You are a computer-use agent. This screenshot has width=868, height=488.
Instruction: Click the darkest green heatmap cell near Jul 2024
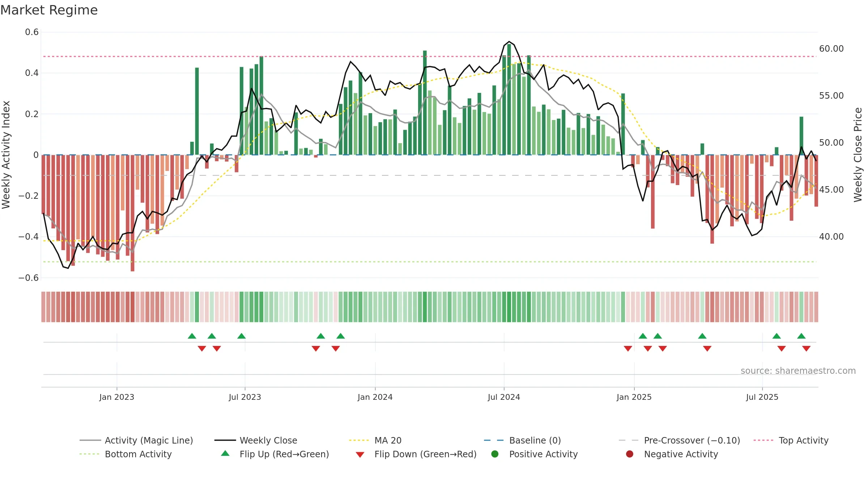[x=509, y=307]
